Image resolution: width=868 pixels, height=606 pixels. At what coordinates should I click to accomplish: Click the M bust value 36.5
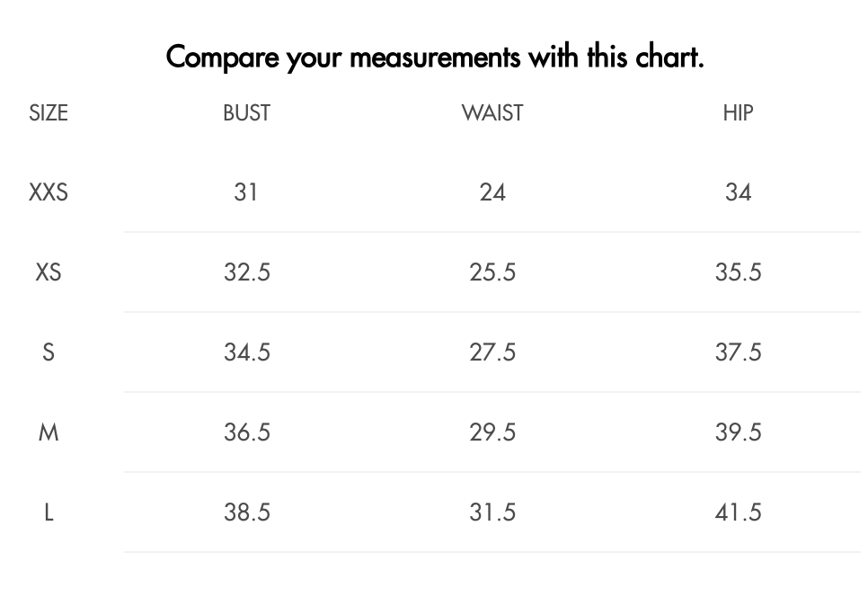click(x=246, y=432)
